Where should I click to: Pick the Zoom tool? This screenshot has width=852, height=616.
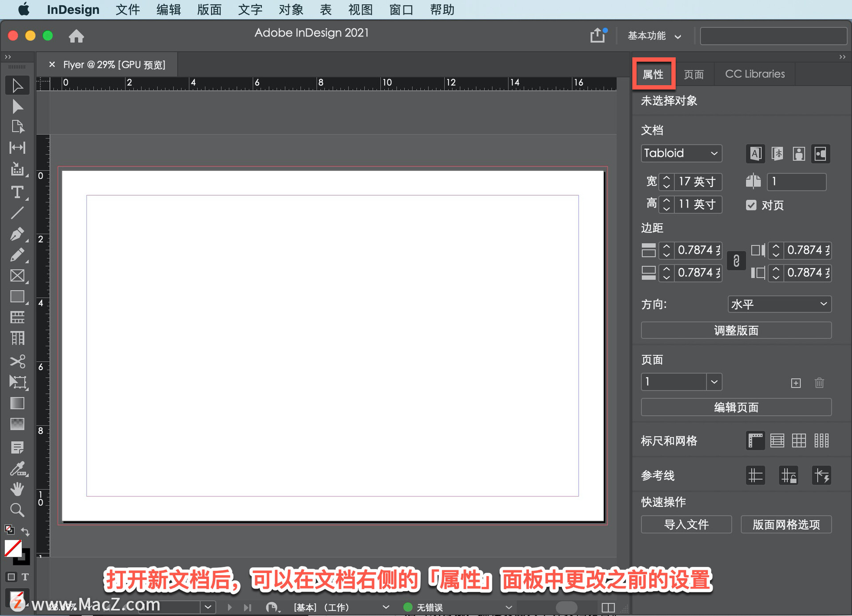click(x=17, y=510)
